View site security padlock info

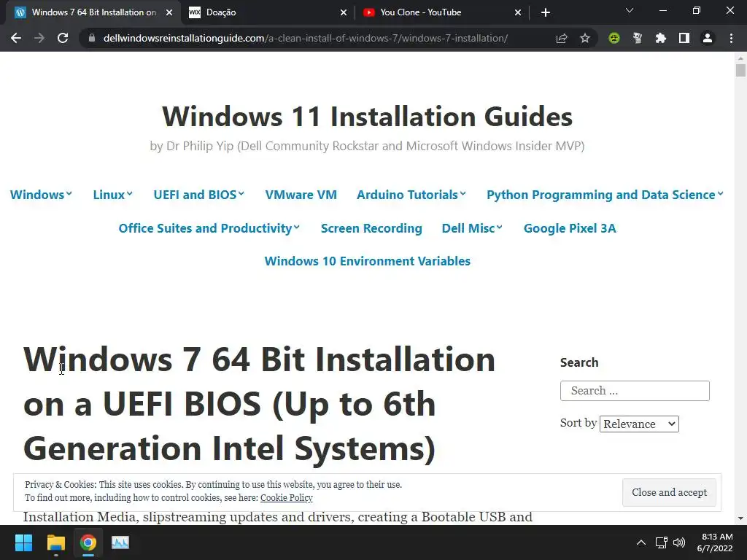point(92,38)
